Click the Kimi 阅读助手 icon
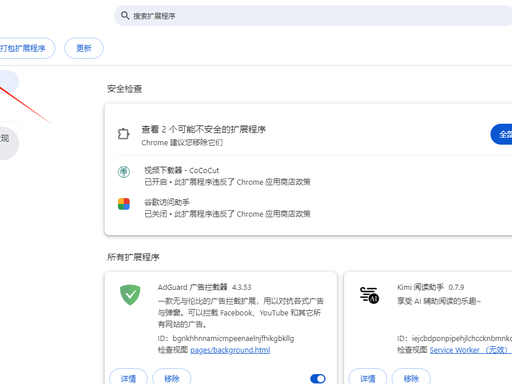Screen dimensions: 512x384 369,295
